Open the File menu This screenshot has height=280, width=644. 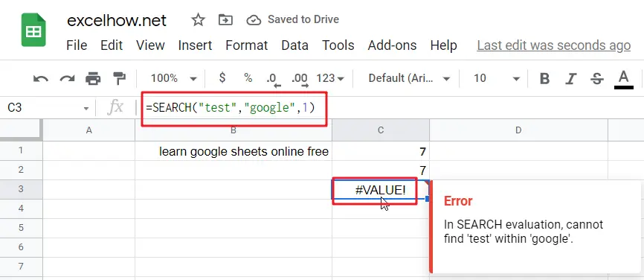click(x=77, y=45)
